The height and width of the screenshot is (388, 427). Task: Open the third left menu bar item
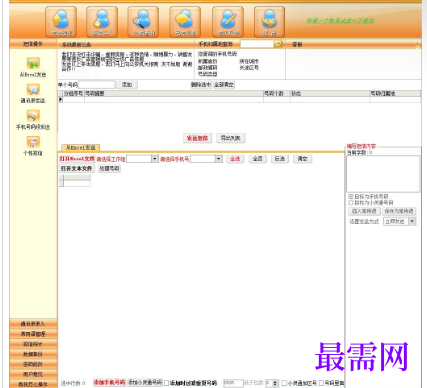point(33,344)
